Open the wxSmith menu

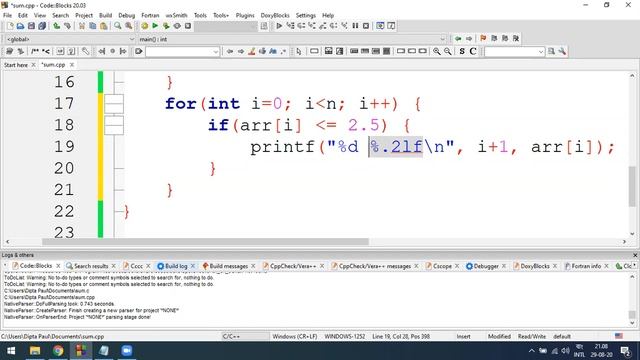click(176, 16)
